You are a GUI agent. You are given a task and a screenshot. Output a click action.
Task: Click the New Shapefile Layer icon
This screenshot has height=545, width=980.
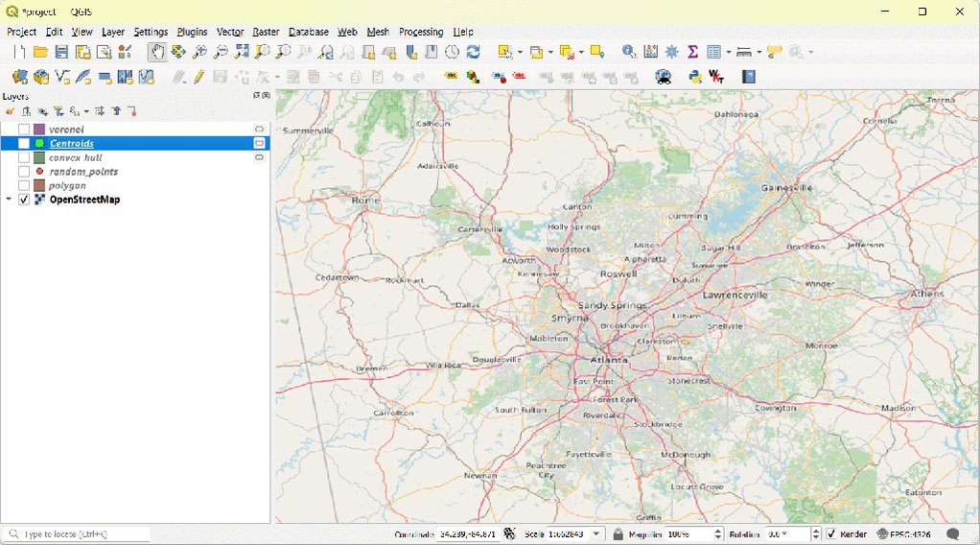(62, 77)
